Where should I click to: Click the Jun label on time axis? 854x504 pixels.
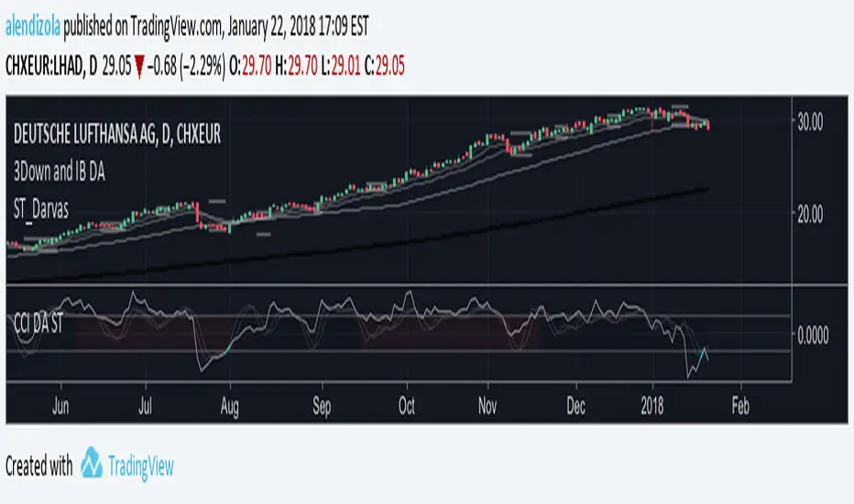pyautogui.click(x=60, y=406)
